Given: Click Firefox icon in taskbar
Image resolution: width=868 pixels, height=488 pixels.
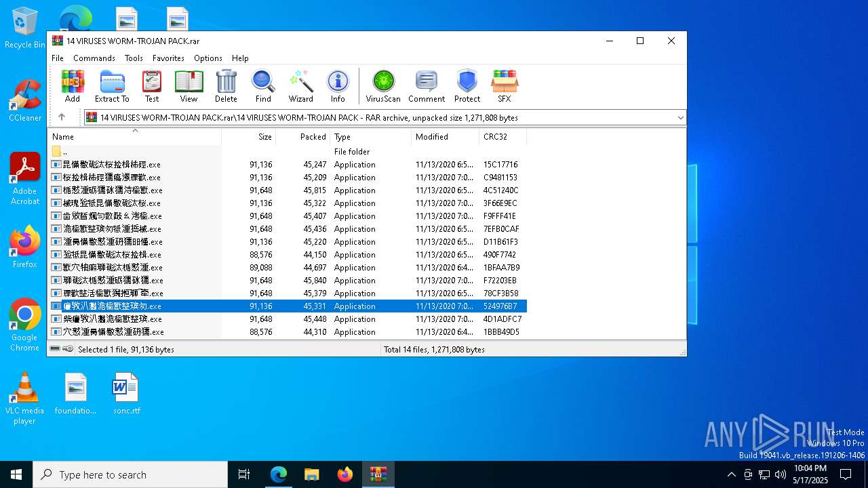Looking at the screenshot, I should point(345,474).
